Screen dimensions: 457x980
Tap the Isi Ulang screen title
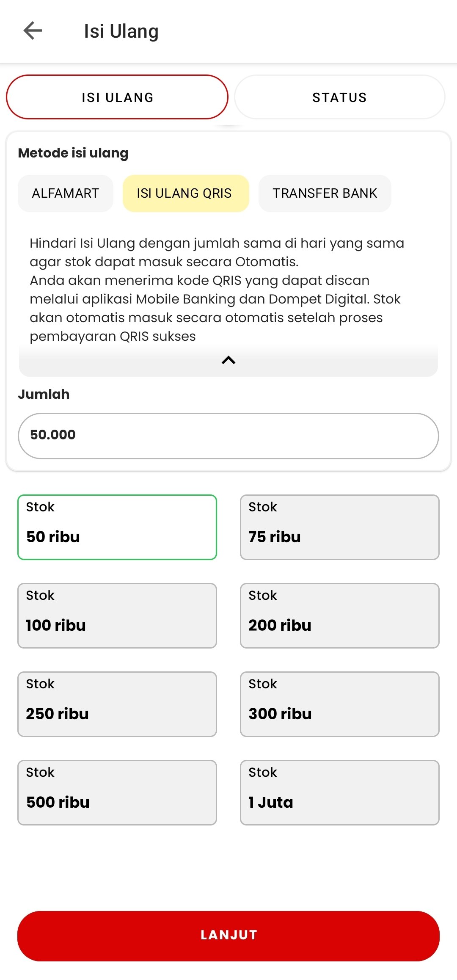coord(121,30)
